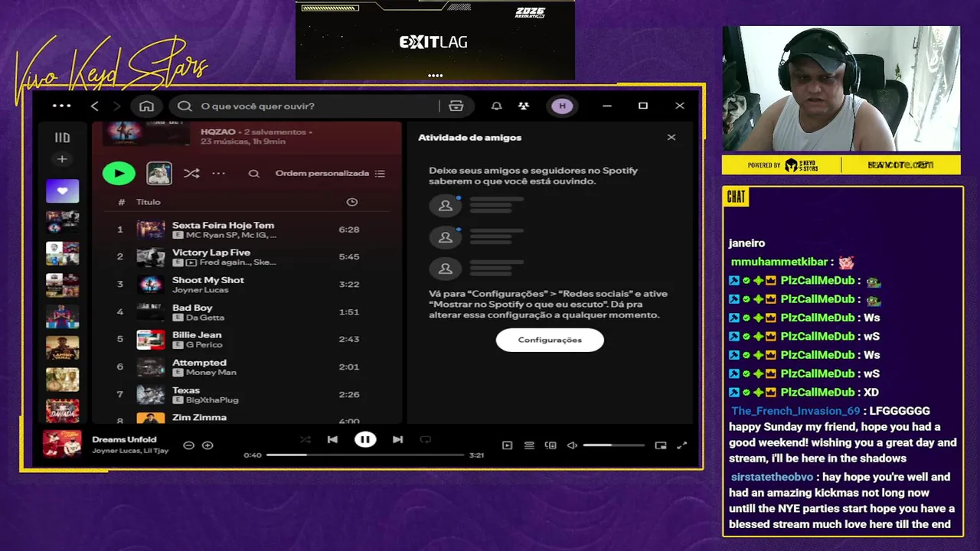The height and width of the screenshot is (551, 980).
Task: Close the 'Atividade de amigos' panel
Action: [671, 138]
